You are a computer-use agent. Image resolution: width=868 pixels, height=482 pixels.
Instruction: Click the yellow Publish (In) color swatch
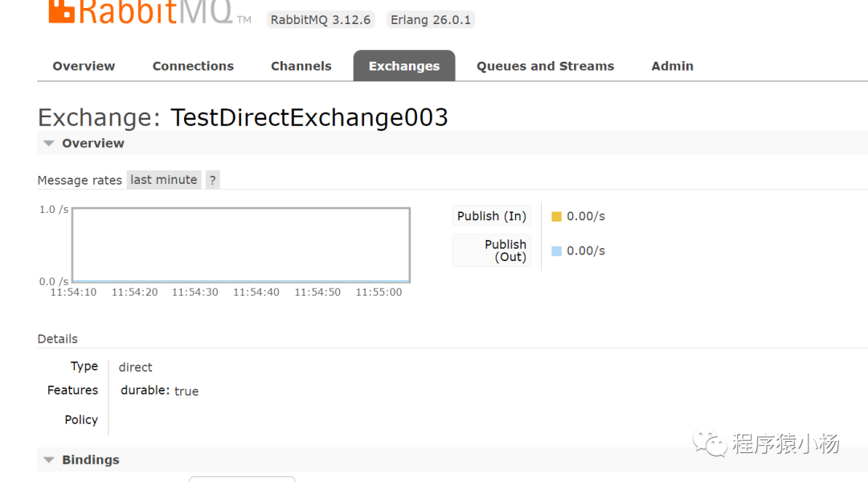coord(556,216)
